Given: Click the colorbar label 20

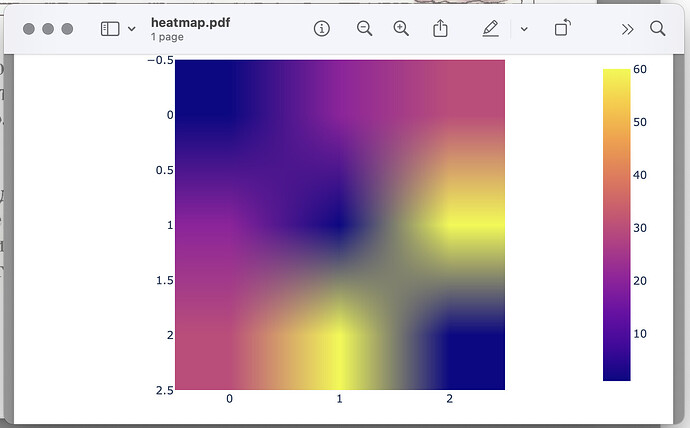Looking at the screenshot, I should [640, 281].
